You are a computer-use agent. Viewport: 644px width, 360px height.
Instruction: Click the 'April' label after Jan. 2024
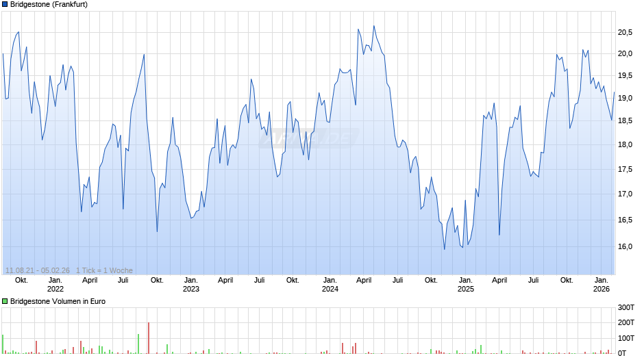click(364, 281)
